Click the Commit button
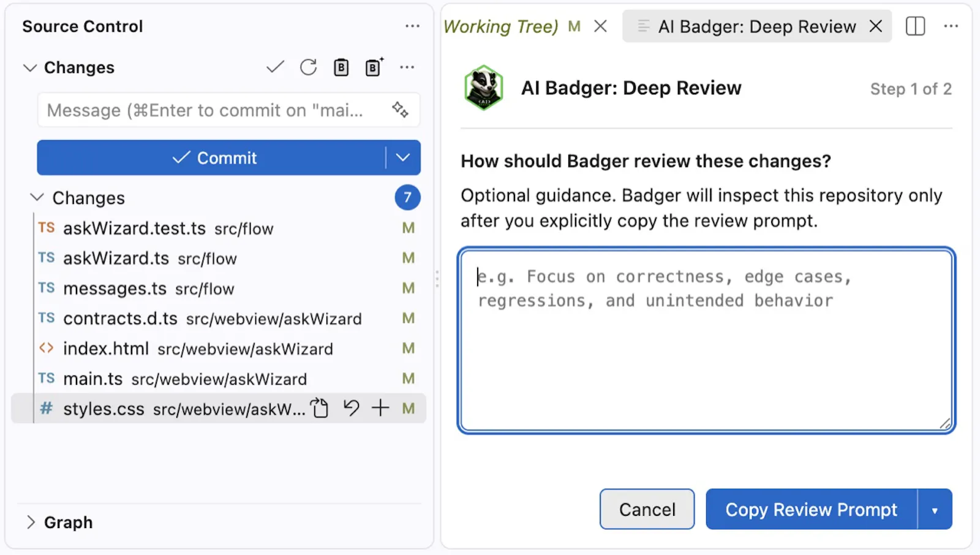 [212, 157]
